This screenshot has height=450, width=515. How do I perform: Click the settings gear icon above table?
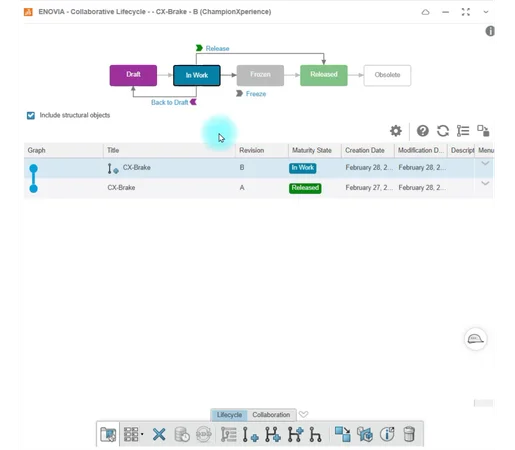(396, 131)
